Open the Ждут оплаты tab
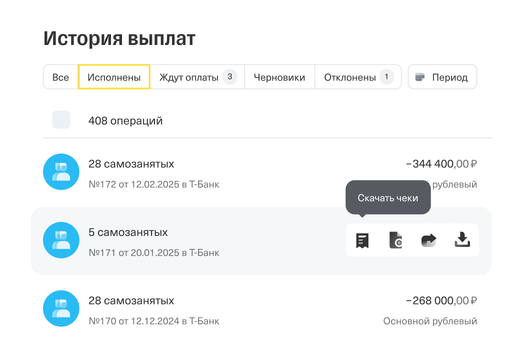This screenshot has height=360, width=528. (x=197, y=77)
